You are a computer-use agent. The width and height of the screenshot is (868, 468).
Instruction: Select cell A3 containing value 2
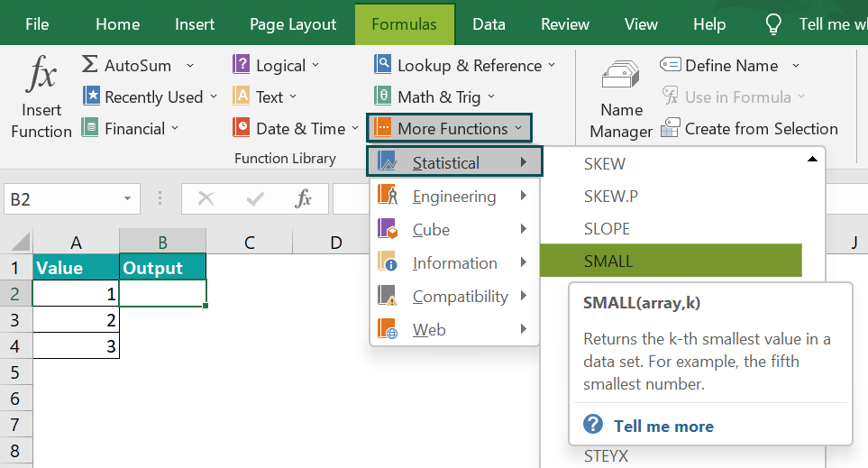point(76,319)
